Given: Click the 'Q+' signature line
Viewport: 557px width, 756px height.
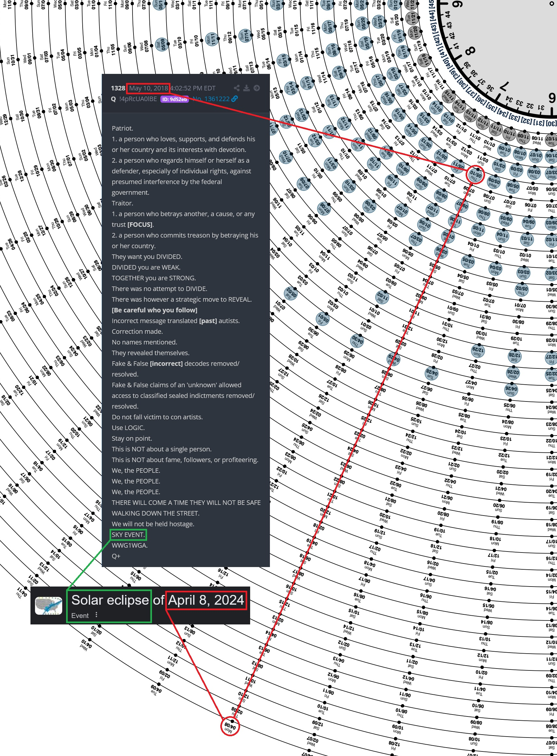Looking at the screenshot, I should click(x=116, y=556).
